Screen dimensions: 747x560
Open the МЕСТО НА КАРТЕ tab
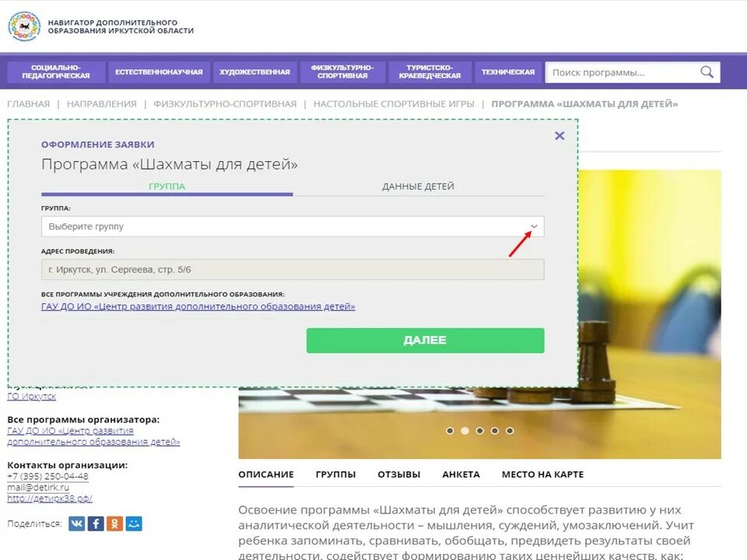[542, 474]
